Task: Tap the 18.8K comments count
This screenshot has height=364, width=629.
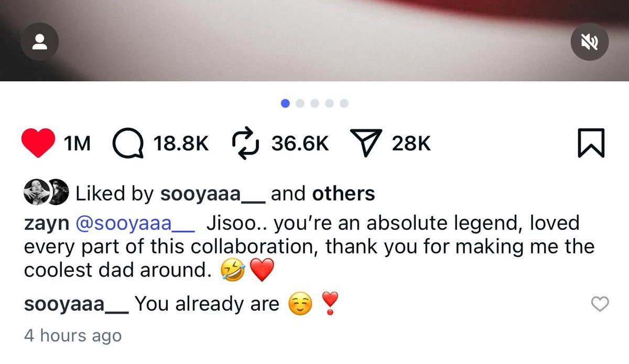Action: 181,143
